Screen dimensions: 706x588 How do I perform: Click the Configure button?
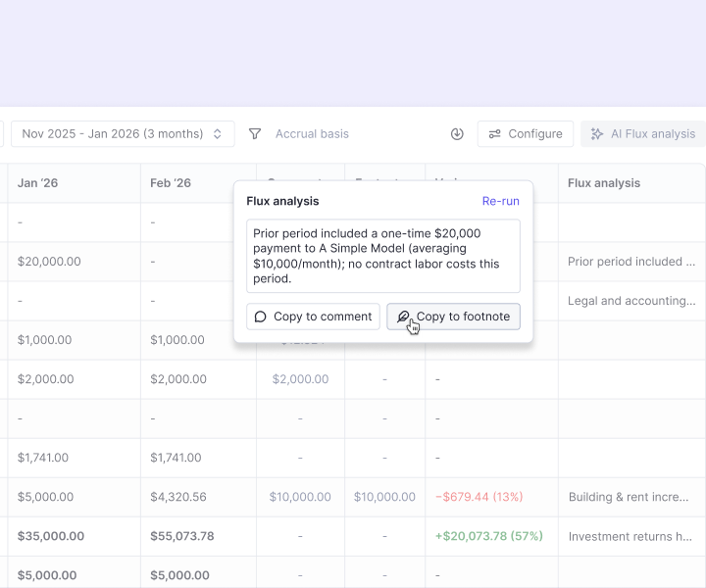coord(526,134)
